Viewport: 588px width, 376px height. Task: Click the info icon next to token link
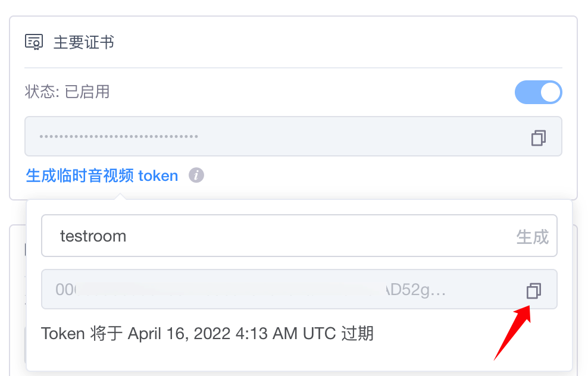[196, 175]
